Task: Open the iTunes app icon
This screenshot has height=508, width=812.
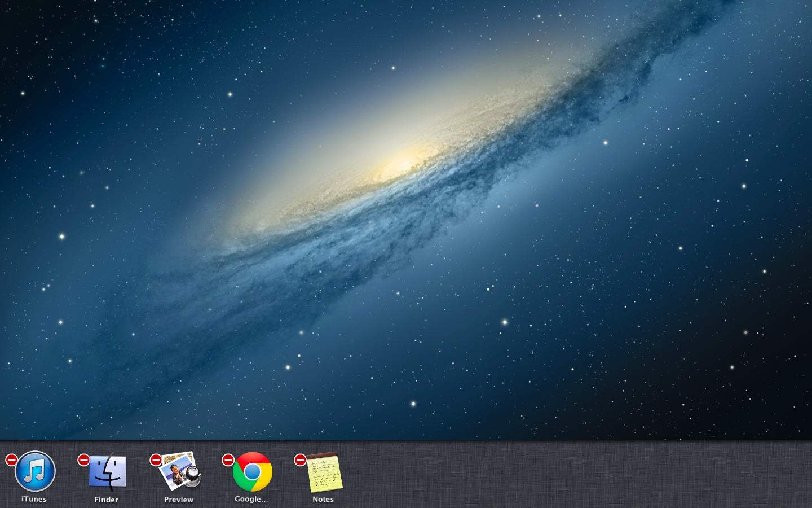Action: (35, 471)
